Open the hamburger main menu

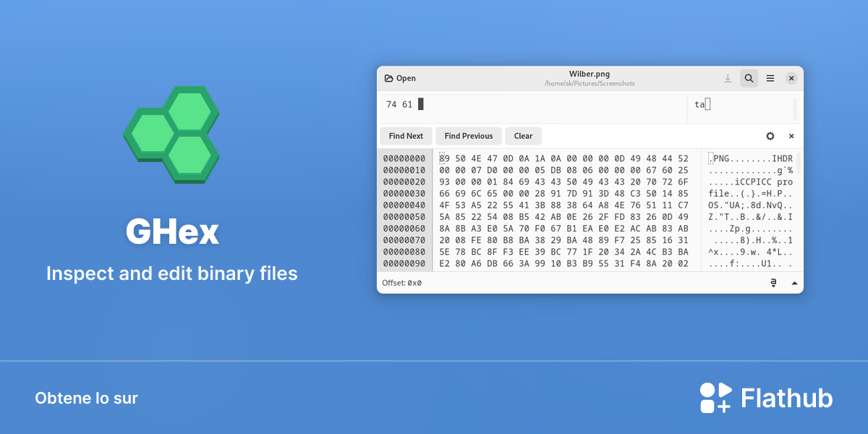coord(770,78)
